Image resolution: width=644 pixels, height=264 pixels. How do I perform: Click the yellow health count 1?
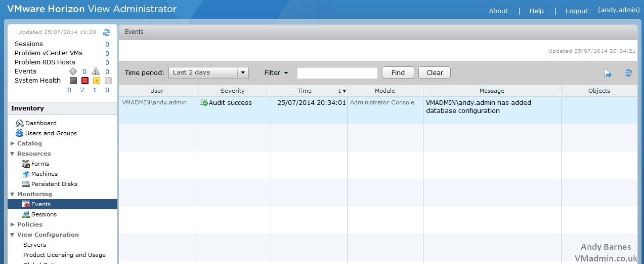95,90
